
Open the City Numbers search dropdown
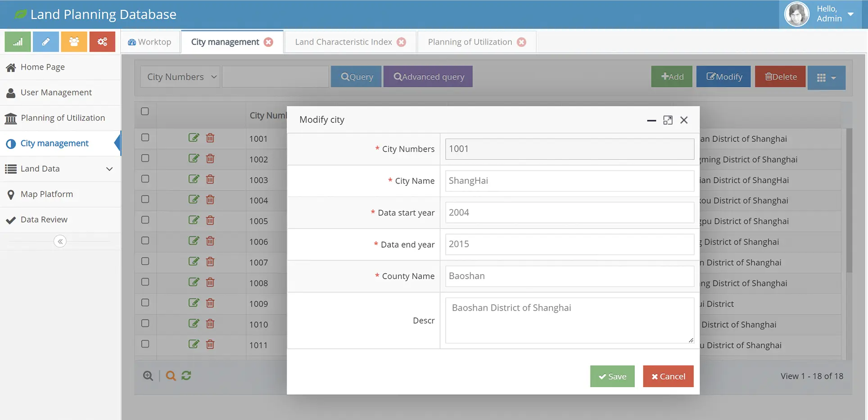[x=180, y=77]
